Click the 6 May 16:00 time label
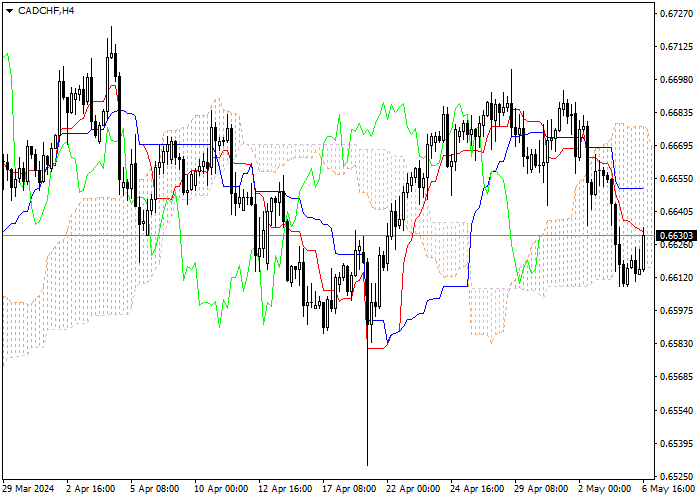This screenshot has height=500, width=700. [668, 489]
